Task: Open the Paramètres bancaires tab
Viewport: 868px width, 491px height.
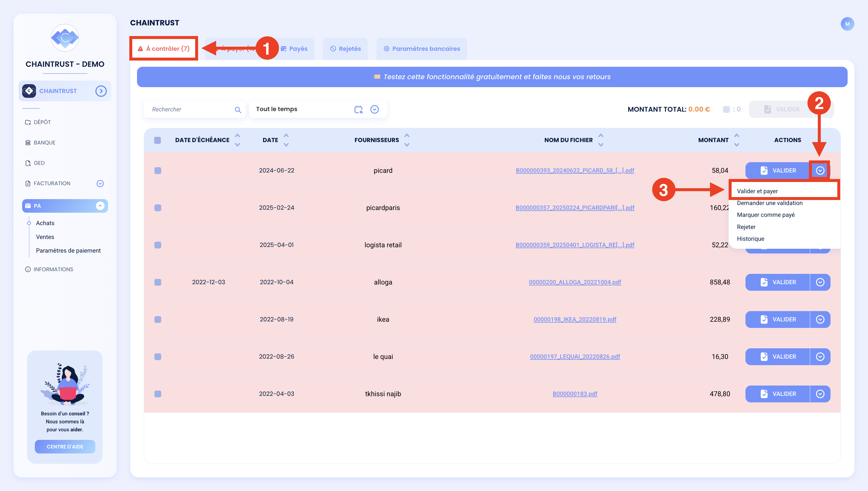Action: click(x=422, y=48)
